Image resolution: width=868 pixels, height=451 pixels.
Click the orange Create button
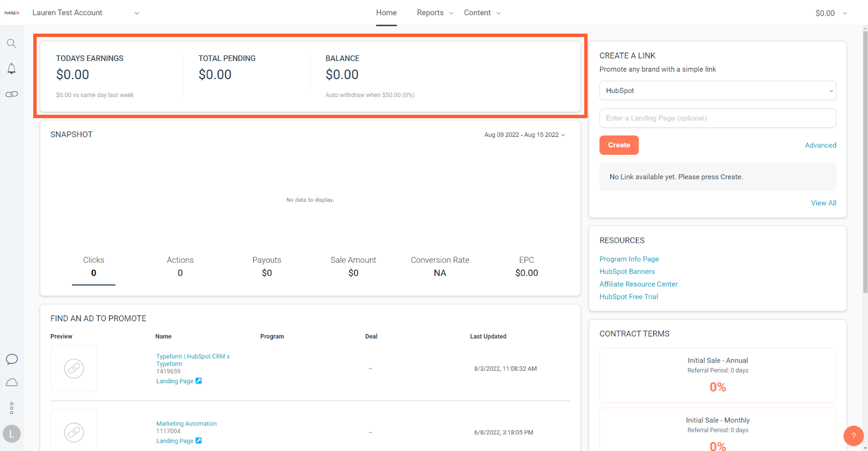pos(619,145)
